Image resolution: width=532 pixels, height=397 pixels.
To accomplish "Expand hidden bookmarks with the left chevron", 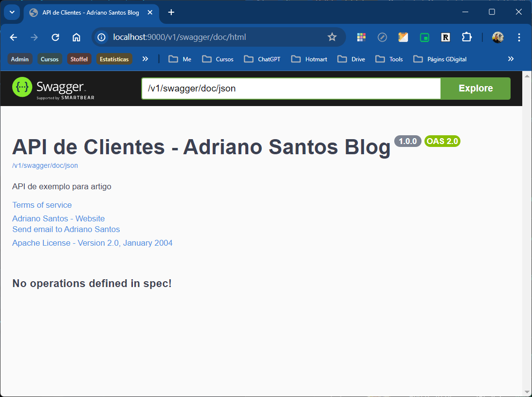I will pyautogui.click(x=145, y=58).
